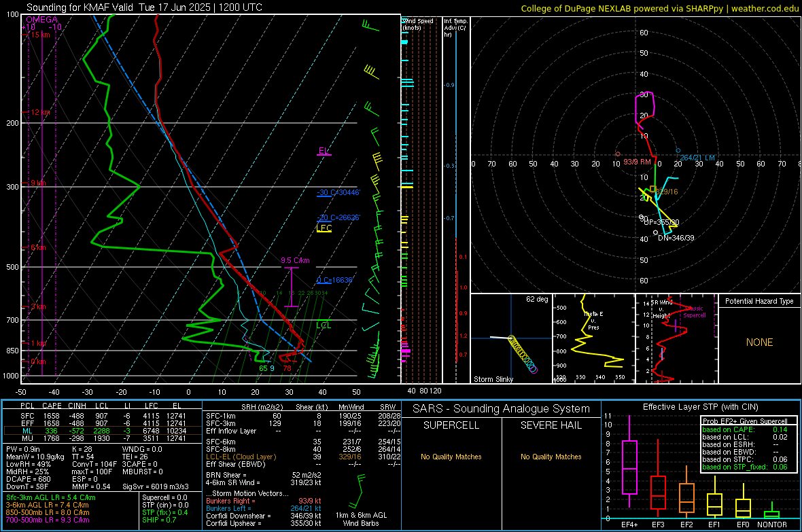Select the EFF parcel row label
The image size is (802, 532).
click(x=27, y=423)
